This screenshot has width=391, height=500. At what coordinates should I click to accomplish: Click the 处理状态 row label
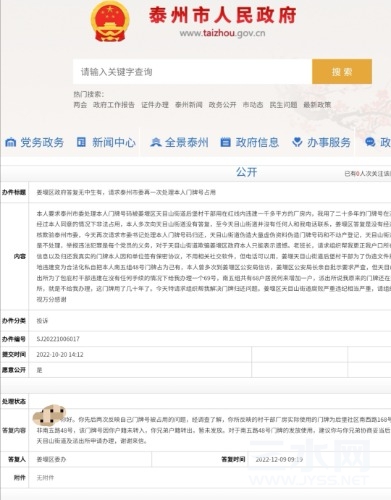(14, 401)
